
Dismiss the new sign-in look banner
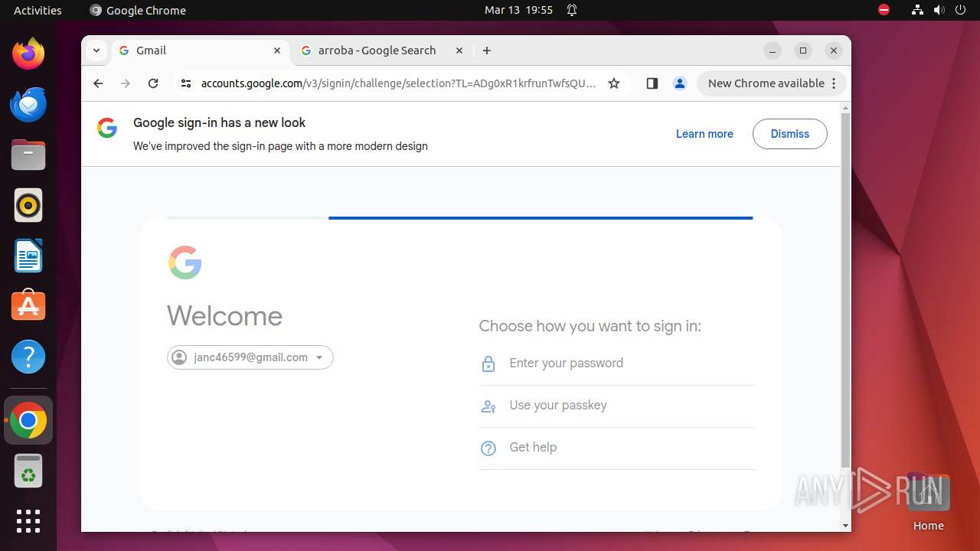click(x=790, y=134)
